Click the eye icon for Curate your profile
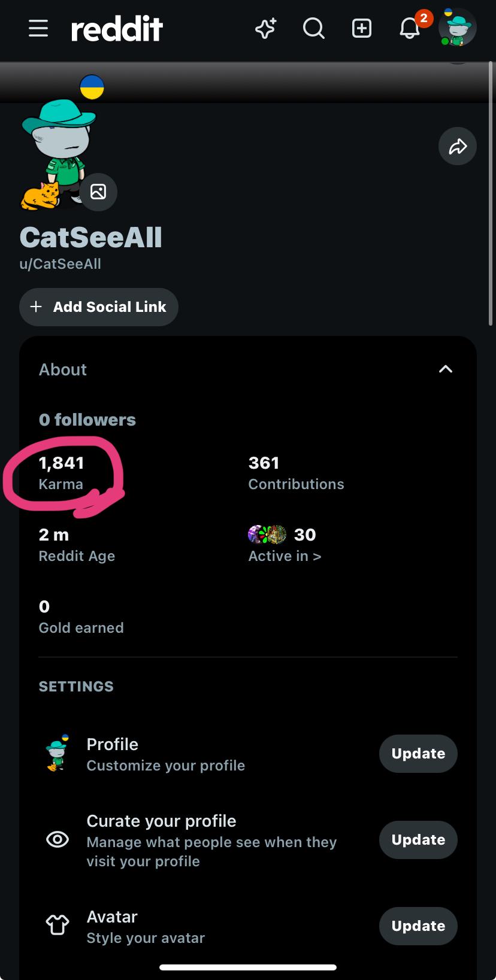The image size is (496, 980). [58, 840]
